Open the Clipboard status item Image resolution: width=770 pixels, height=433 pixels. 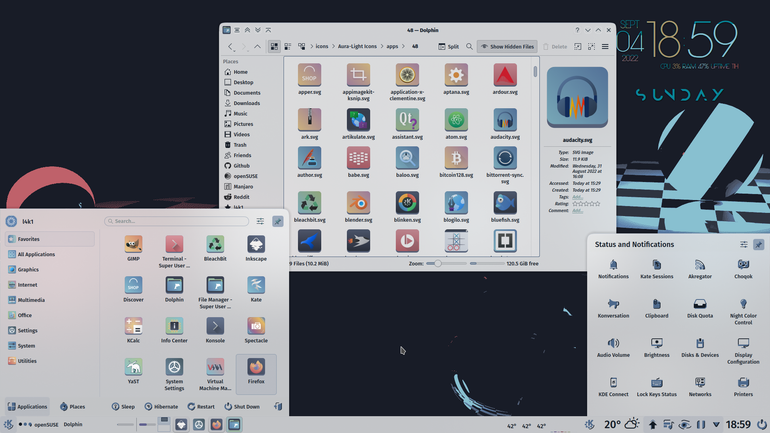[657, 308]
